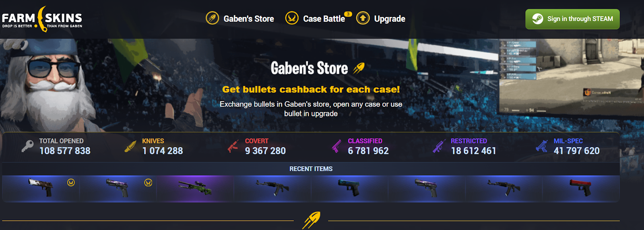Click the red rifle icon beside Covert
This screenshot has height=230, width=644.
(233, 146)
